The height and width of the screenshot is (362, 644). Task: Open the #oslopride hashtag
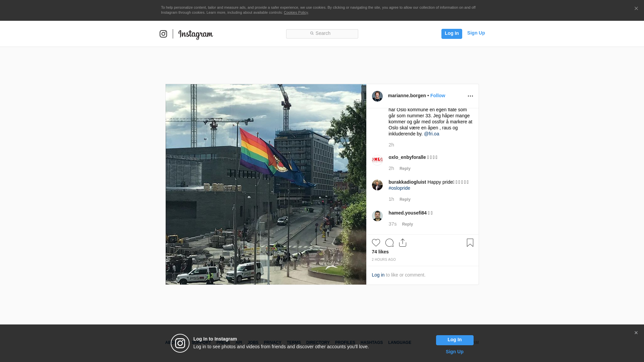coord(399,188)
